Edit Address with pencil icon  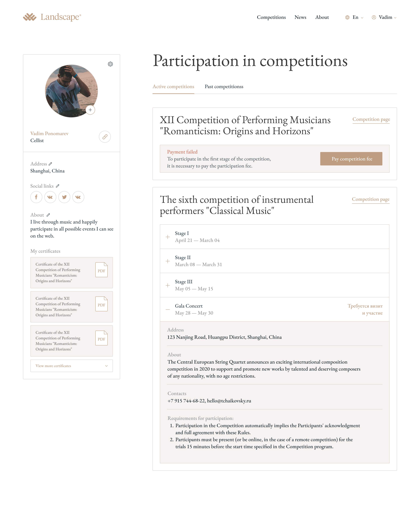[x=50, y=164]
